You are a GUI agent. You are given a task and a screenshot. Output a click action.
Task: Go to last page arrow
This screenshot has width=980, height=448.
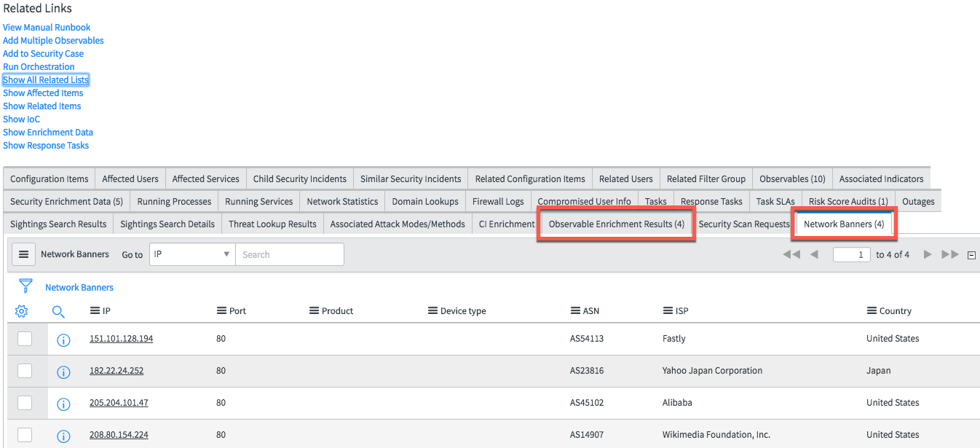[950, 254]
